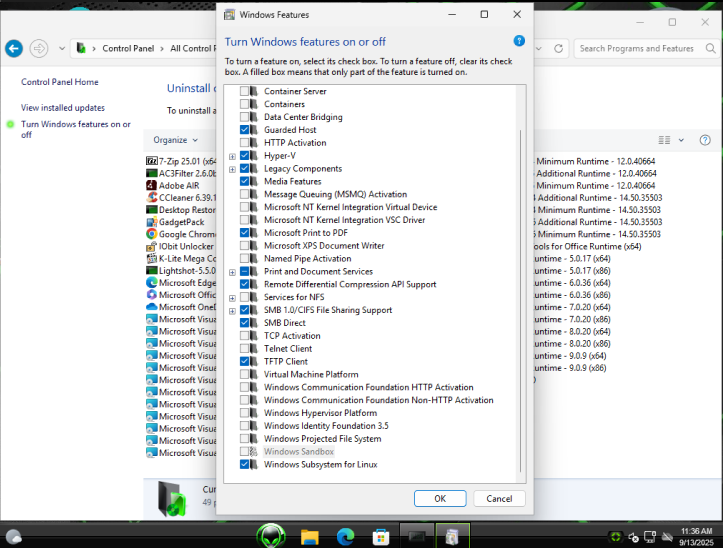Enable the Container Server checkbox
Viewport: 723px width, 548px height.
click(x=244, y=91)
